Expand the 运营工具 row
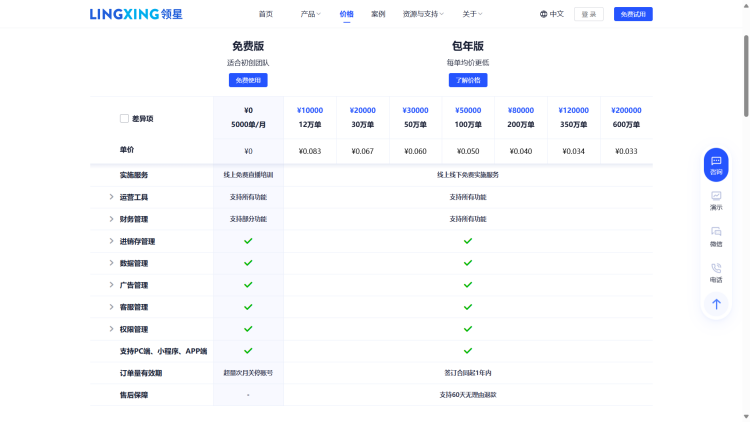 (x=111, y=197)
